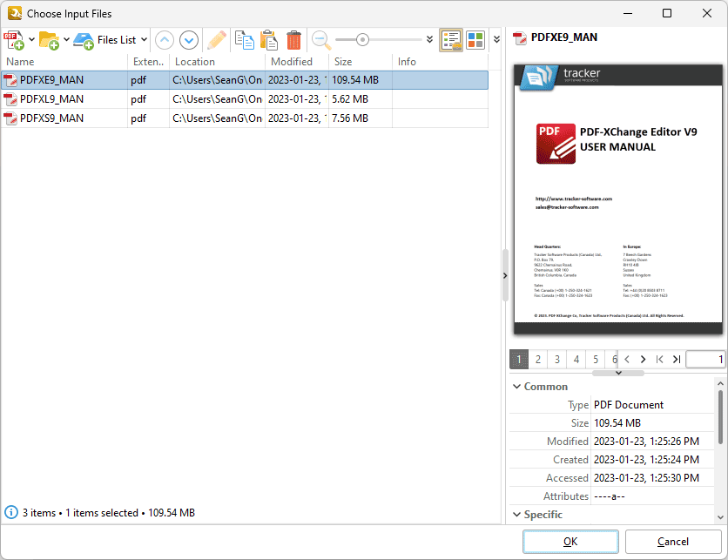Go to previous preview page arrow

click(627, 360)
